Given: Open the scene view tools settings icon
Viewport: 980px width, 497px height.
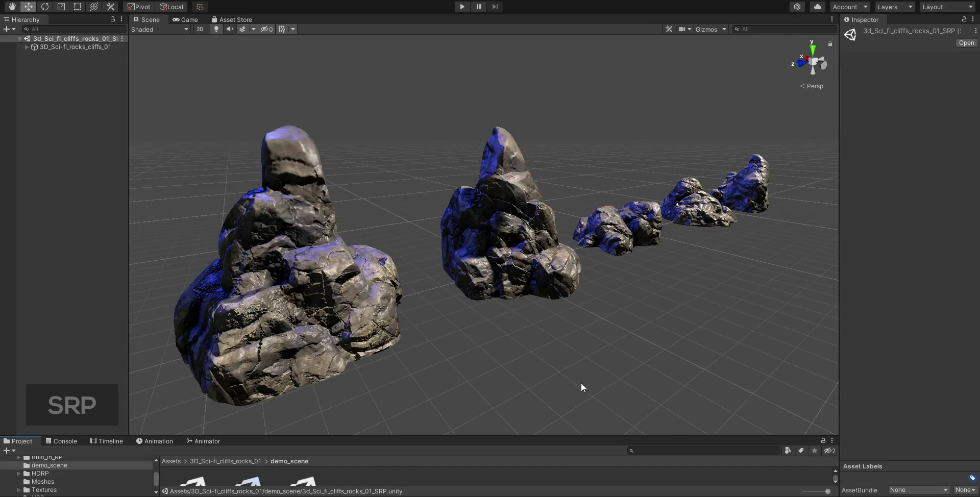Looking at the screenshot, I should 669,29.
